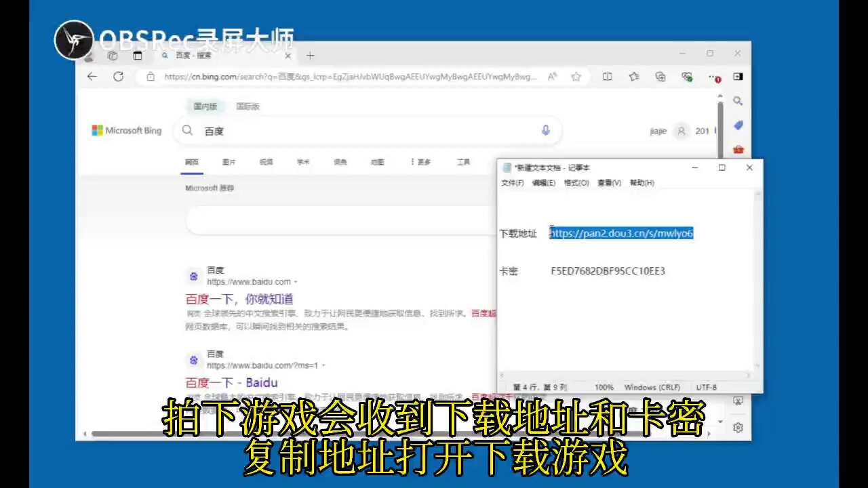
Task: Click Notepad status bar 100% zoom
Action: coord(604,387)
